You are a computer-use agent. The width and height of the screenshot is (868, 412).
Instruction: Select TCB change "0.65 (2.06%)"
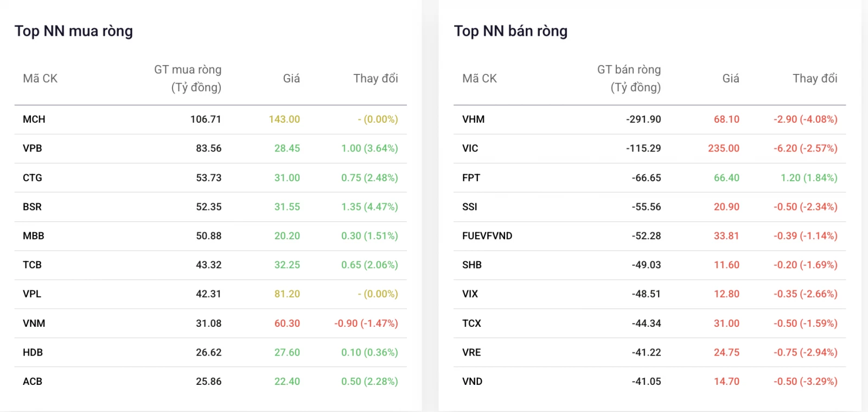[x=369, y=265]
